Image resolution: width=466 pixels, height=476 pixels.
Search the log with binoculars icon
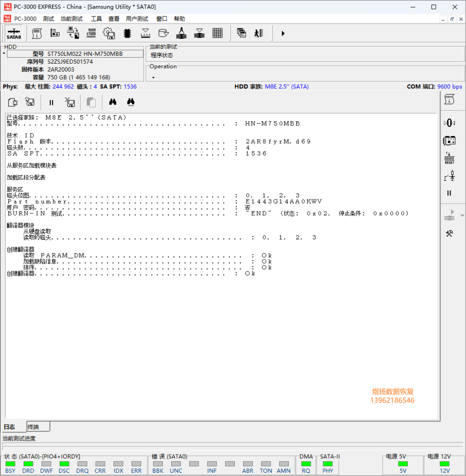pyautogui.click(x=113, y=102)
